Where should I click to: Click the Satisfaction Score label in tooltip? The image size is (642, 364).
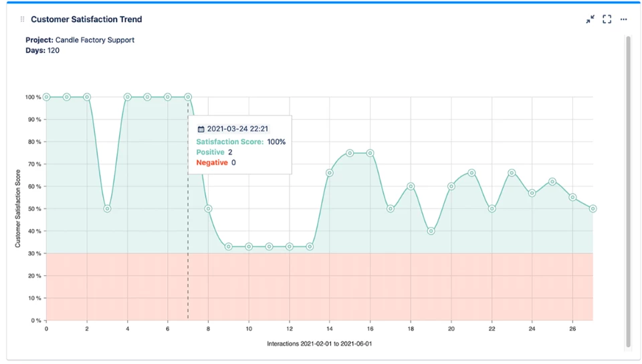(x=229, y=142)
